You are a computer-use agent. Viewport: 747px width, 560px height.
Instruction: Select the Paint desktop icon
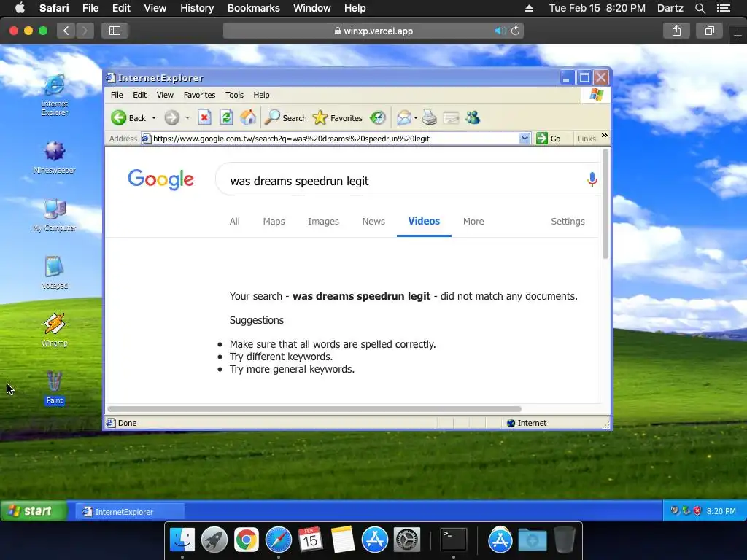pyautogui.click(x=54, y=388)
